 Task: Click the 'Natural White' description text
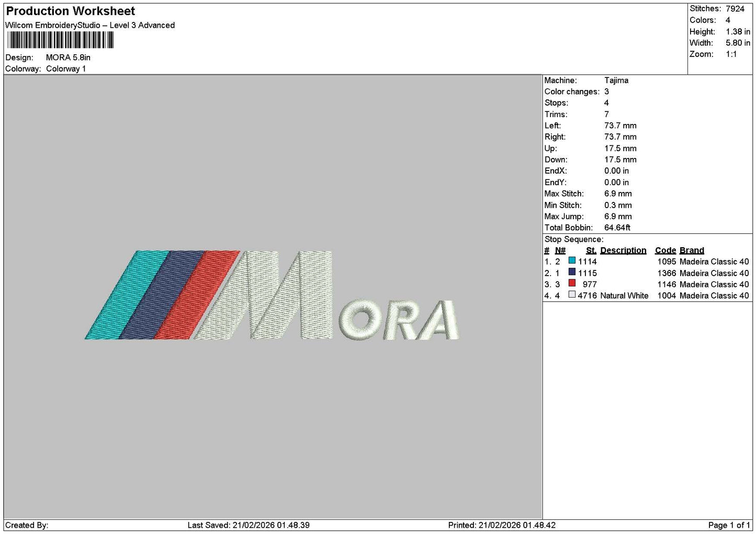click(x=624, y=296)
